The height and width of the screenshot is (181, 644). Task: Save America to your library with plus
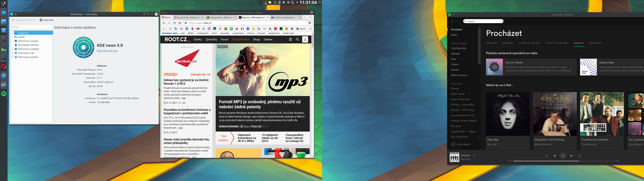click(474, 155)
